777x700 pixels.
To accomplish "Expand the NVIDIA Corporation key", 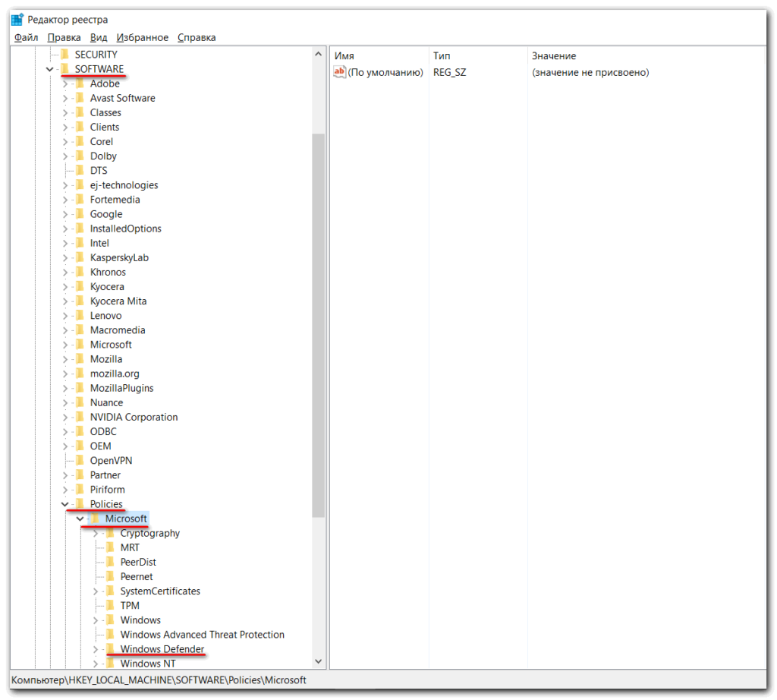I will click(65, 417).
